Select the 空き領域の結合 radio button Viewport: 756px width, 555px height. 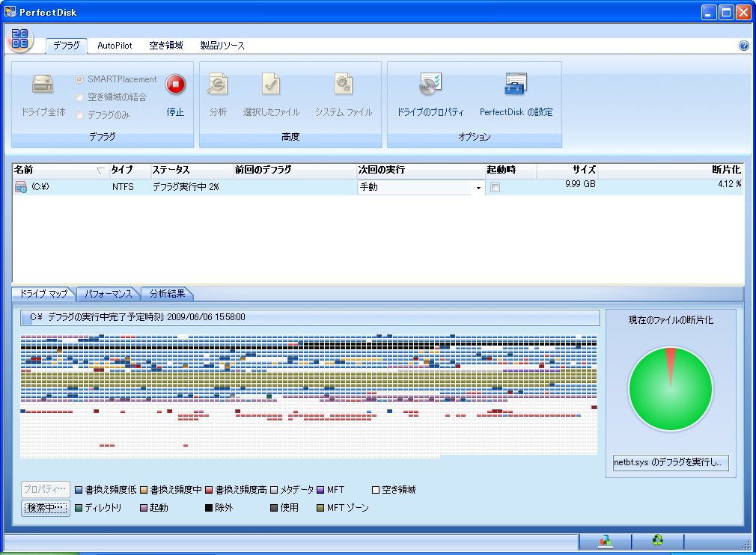(x=79, y=97)
